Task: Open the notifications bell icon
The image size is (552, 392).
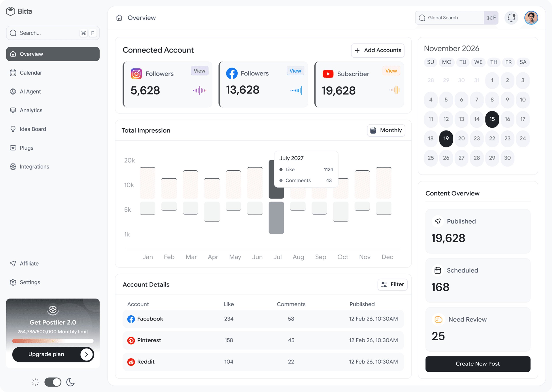Action: 511,18
